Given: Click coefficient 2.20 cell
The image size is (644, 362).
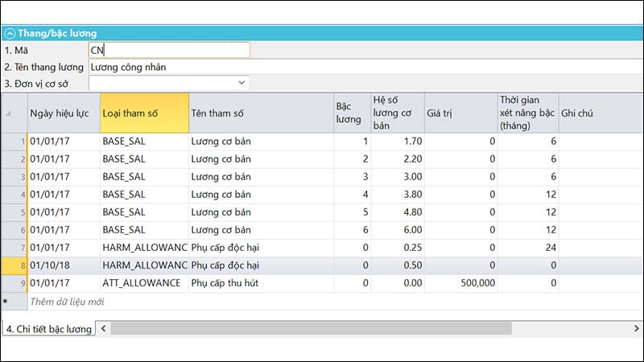Looking at the screenshot, I should [397, 159].
